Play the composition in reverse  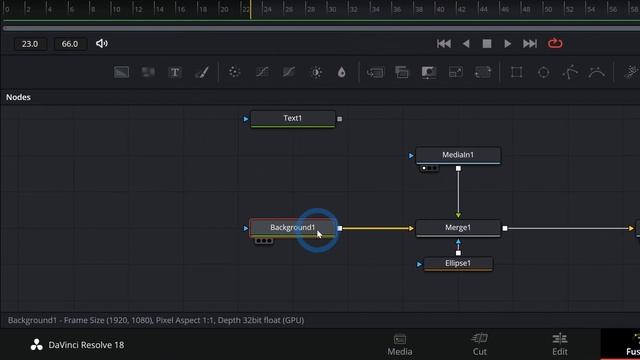(x=466, y=44)
